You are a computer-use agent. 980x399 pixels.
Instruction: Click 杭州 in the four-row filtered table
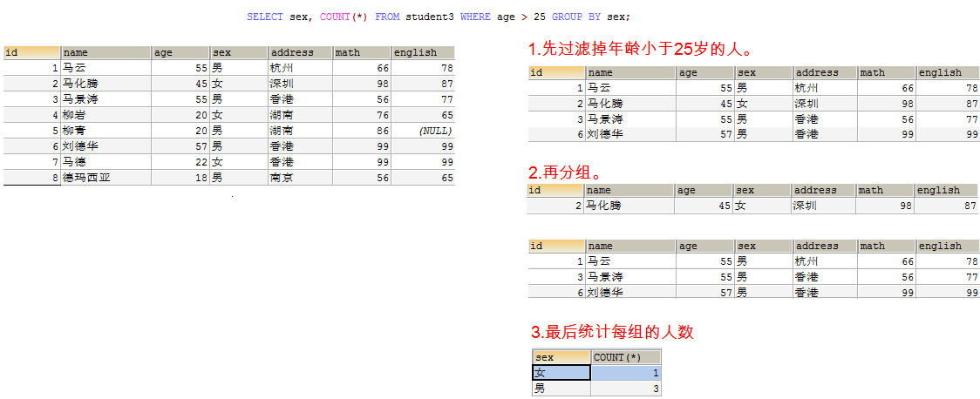(825, 88)
